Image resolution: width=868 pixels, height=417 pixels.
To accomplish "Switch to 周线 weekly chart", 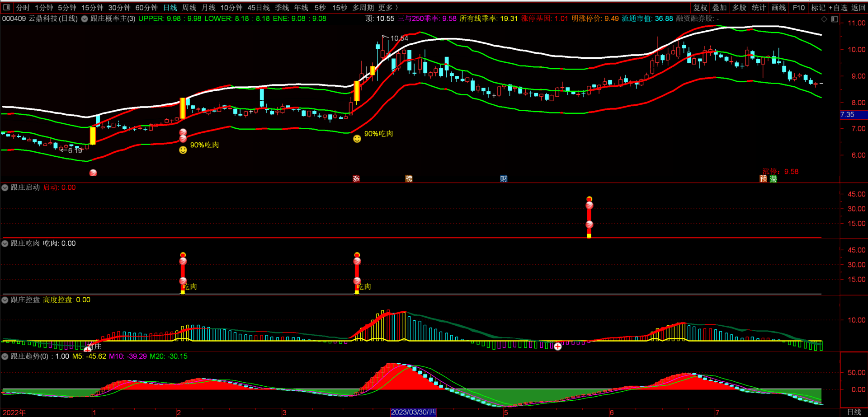I will tap(189, 8).
